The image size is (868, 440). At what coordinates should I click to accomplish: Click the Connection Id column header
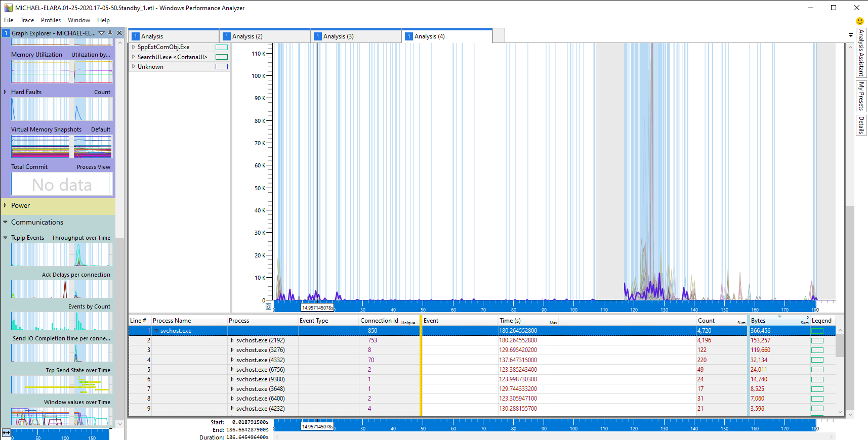[389, 321]
